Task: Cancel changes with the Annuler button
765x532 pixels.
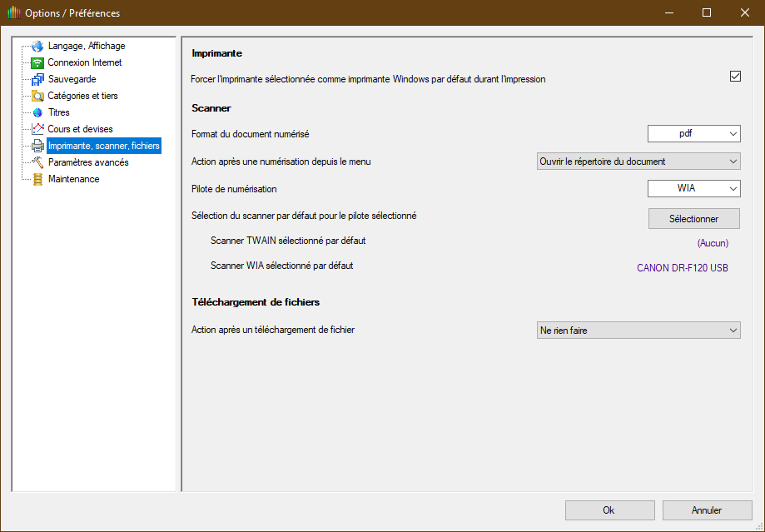Action: point(707,510)
